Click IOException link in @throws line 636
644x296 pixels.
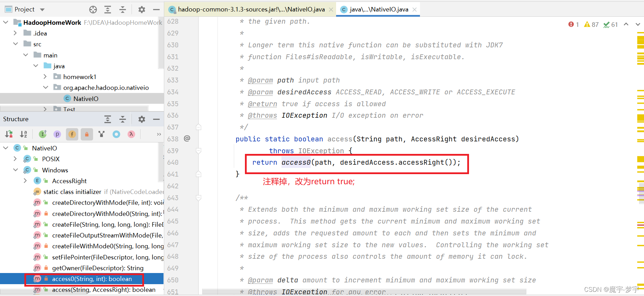point(304,116)
